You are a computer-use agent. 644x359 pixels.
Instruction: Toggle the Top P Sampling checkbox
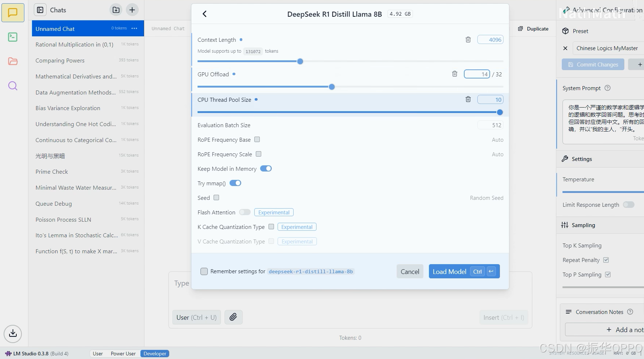click(x=608, y=274)
